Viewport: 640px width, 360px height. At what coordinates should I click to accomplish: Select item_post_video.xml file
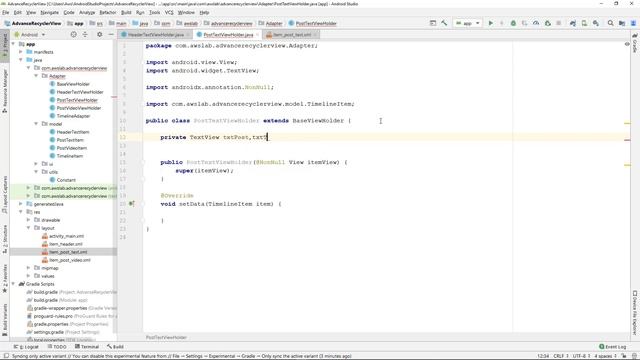pyautogui.click(x=69, y=260)
